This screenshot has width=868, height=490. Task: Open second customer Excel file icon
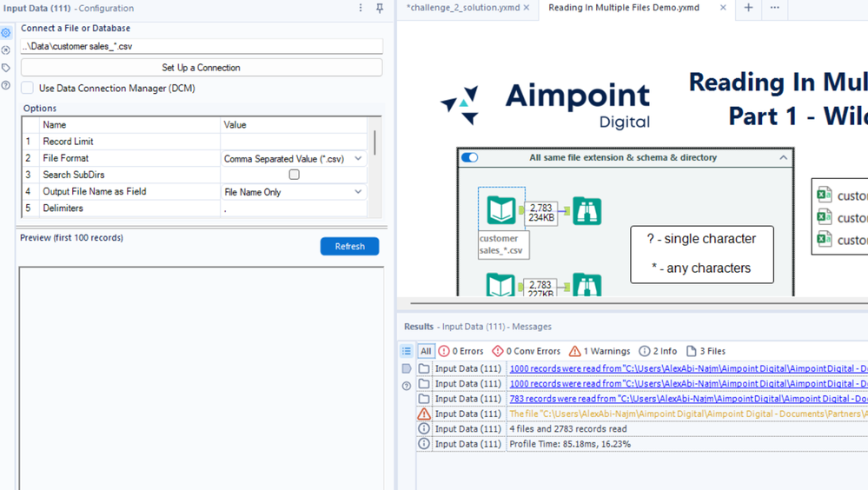825,217
